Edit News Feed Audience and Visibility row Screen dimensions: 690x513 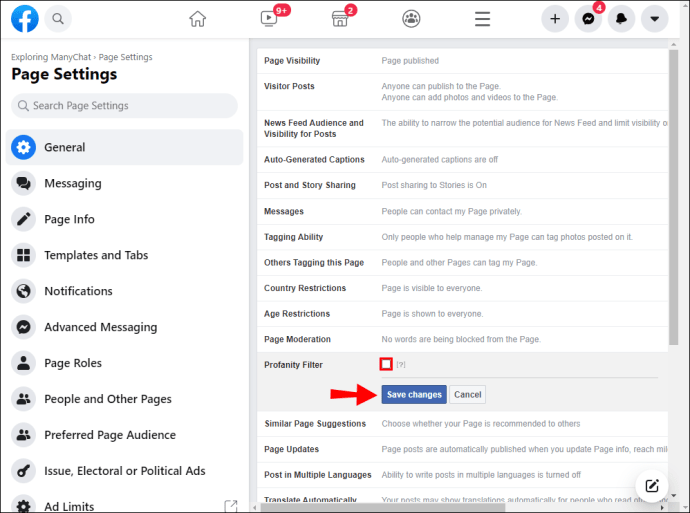[x=462, y=128]
